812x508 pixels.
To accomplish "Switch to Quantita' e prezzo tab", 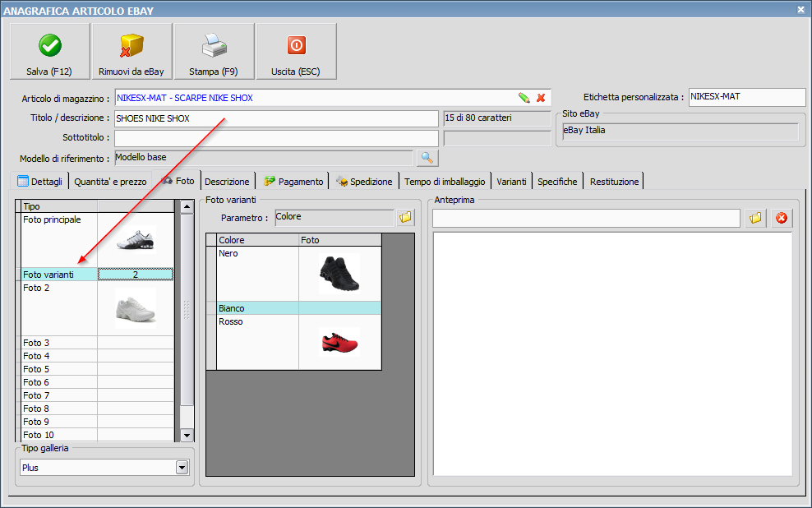I will coord(110,181).
